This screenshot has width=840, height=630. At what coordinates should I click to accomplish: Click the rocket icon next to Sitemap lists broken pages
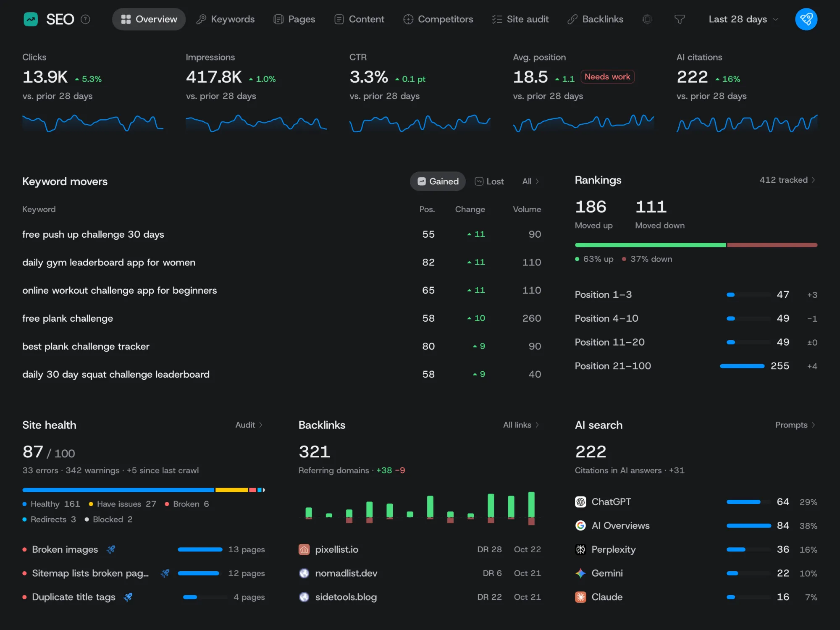(x=165, y=573)
